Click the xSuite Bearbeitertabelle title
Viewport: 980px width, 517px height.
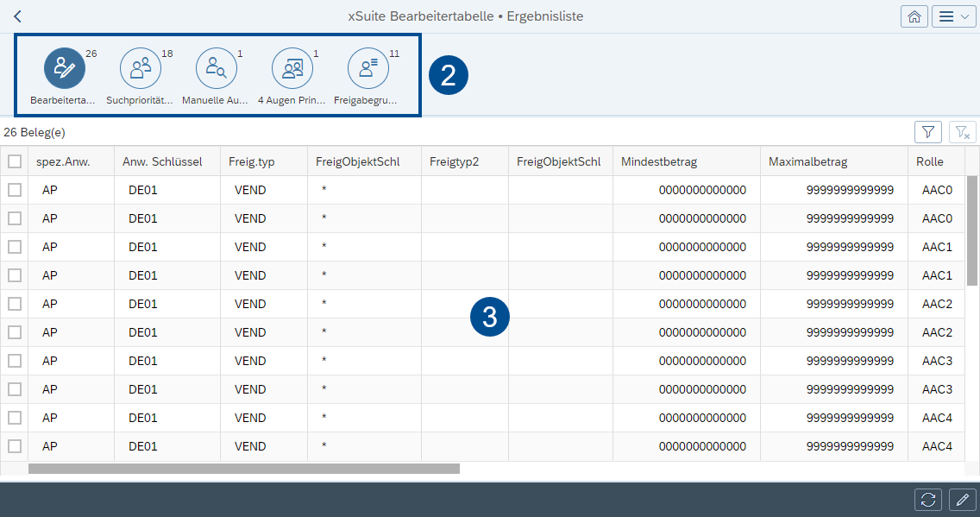tap(465, 16)
